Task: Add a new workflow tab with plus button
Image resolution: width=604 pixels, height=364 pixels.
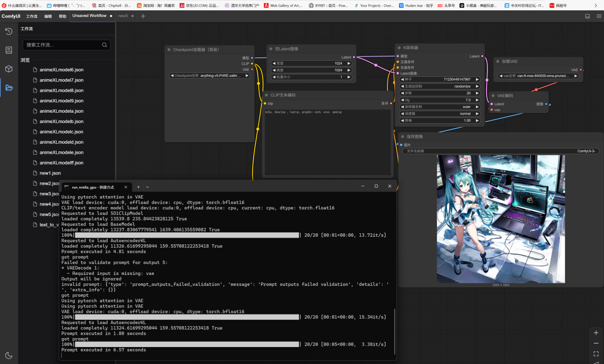Action: click(x=143, y=16)
